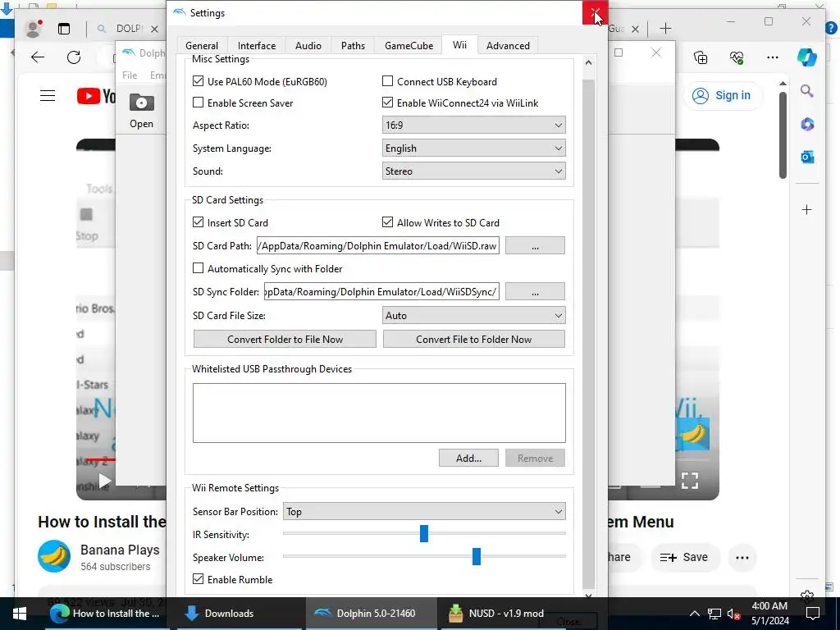The height and width of the screenshot is (630, 840).
Task: Open Sensor Bar Position dropdown
Action: [x=424, y=512]
